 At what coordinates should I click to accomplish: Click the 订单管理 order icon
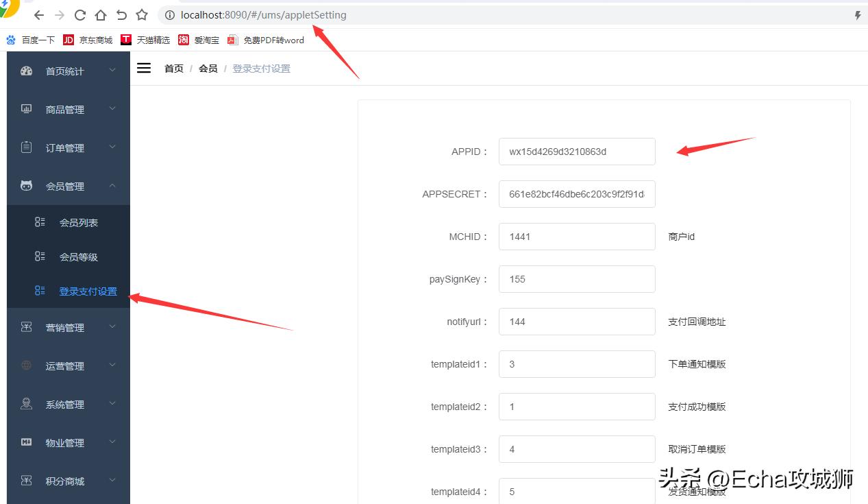pyautogui.click(x=26, y=147)
